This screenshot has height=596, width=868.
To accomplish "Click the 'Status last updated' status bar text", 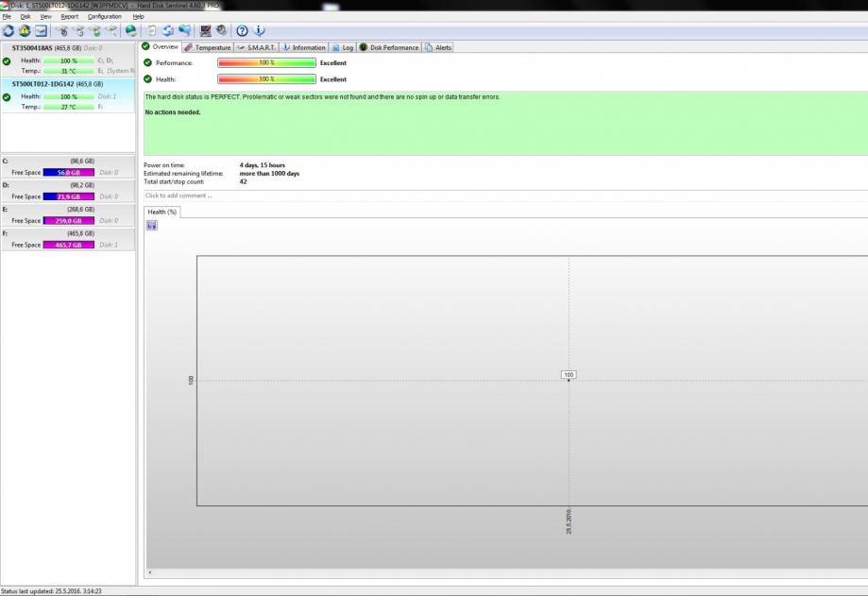I will click(x=51, y=591).
